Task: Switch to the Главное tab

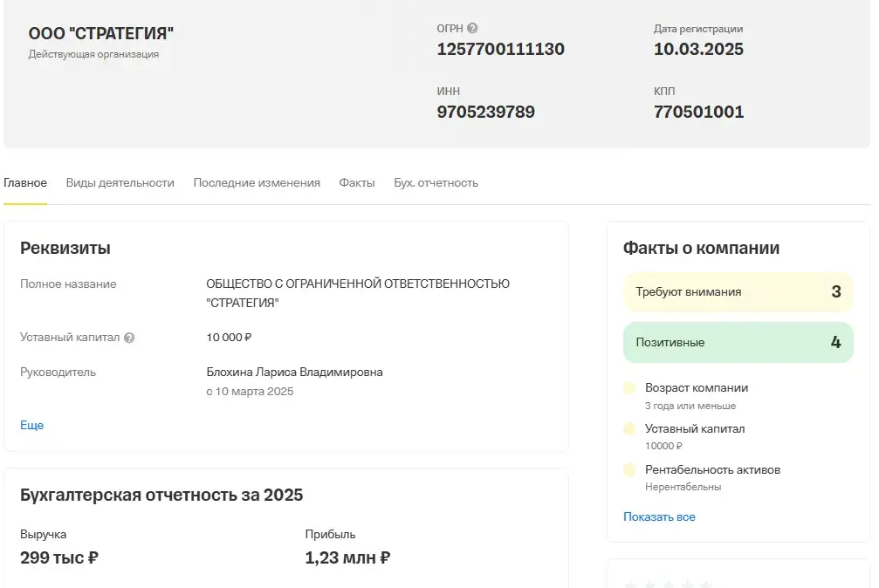Action: 25,182
